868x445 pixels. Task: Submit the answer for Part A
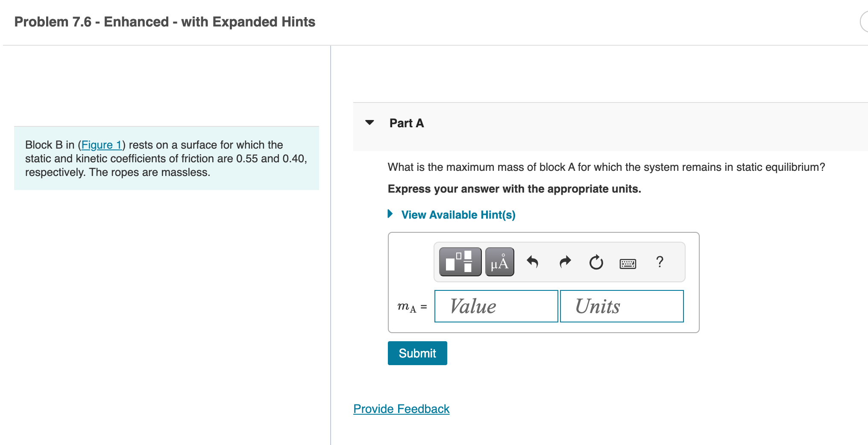point(417,353)
